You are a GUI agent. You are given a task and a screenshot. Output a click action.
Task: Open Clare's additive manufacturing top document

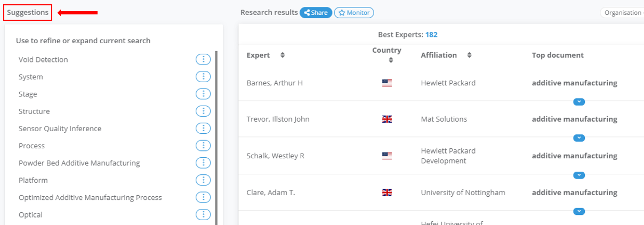tap(575, 192)
